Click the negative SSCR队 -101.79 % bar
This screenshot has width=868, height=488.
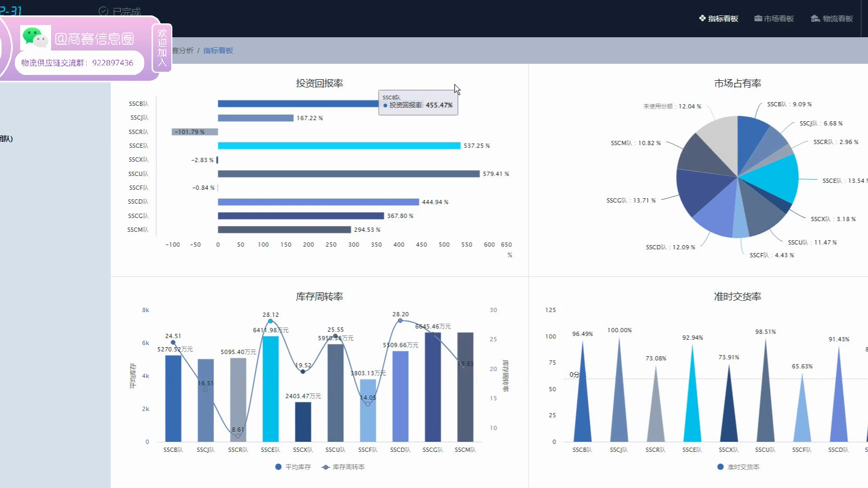click(x=195, y=132)
